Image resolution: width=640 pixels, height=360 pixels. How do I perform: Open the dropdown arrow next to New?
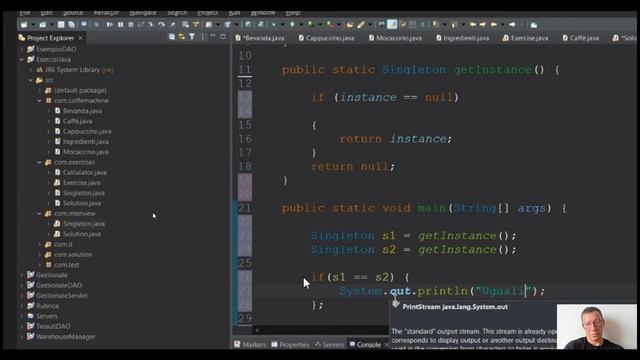coord(33,25)
